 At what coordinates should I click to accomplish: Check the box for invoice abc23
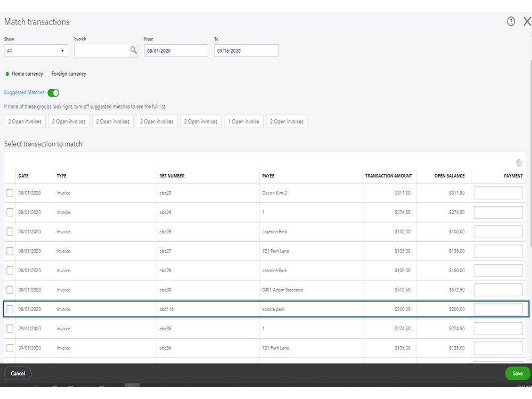(x=10, y=193)
